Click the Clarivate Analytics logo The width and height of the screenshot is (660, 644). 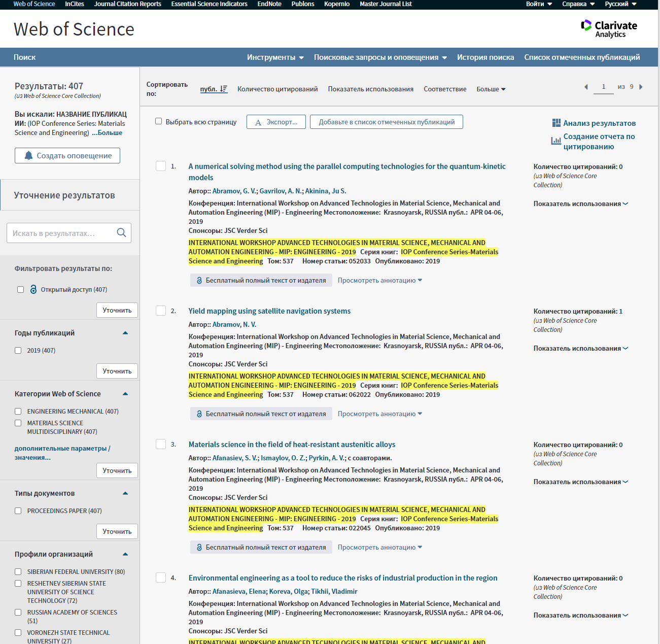point(609,29)
